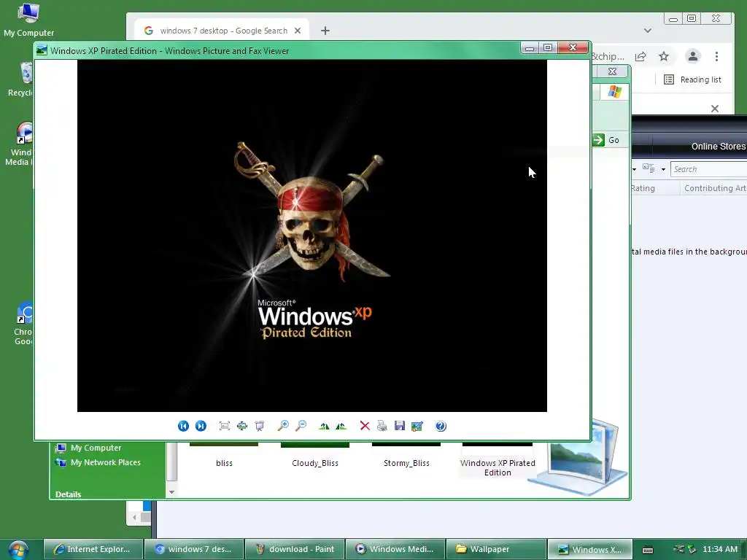Share this page icon in Chrome
Image resolution: width=747 pixels, height=560 pixels.
coord(640,57)
